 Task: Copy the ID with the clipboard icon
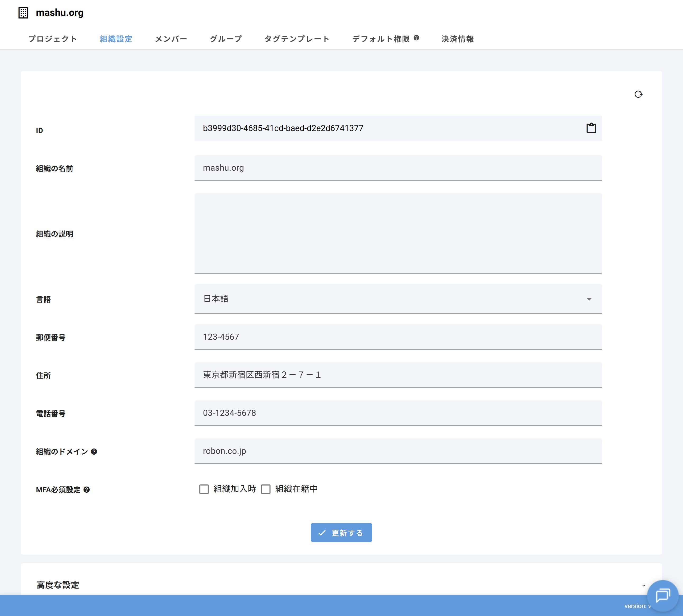point(591,128)
